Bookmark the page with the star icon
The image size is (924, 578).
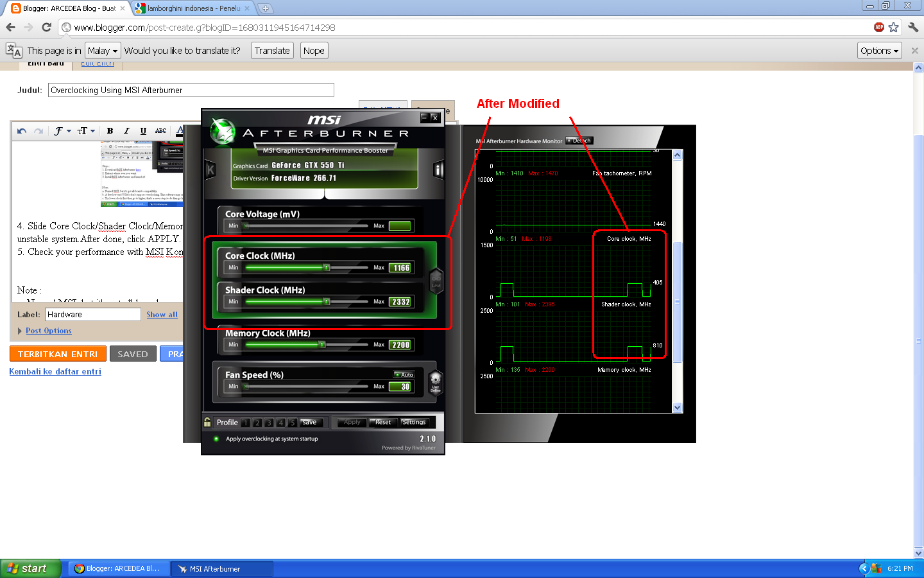[893, 27]
